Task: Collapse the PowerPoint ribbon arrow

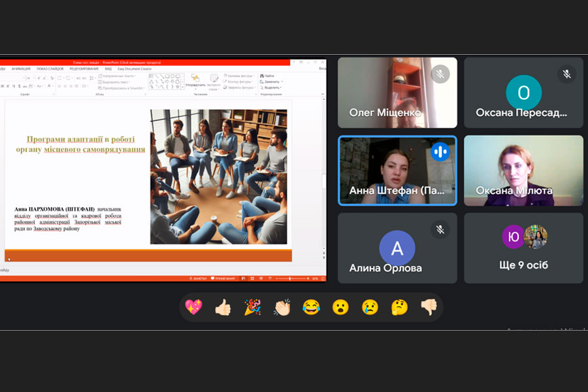Action: pos(323,94)
